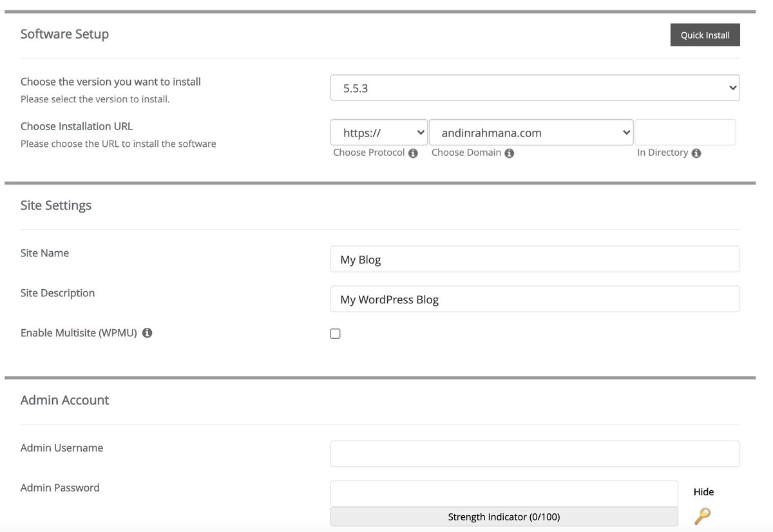Select the My WordPress Blog description field

[535, 299]
